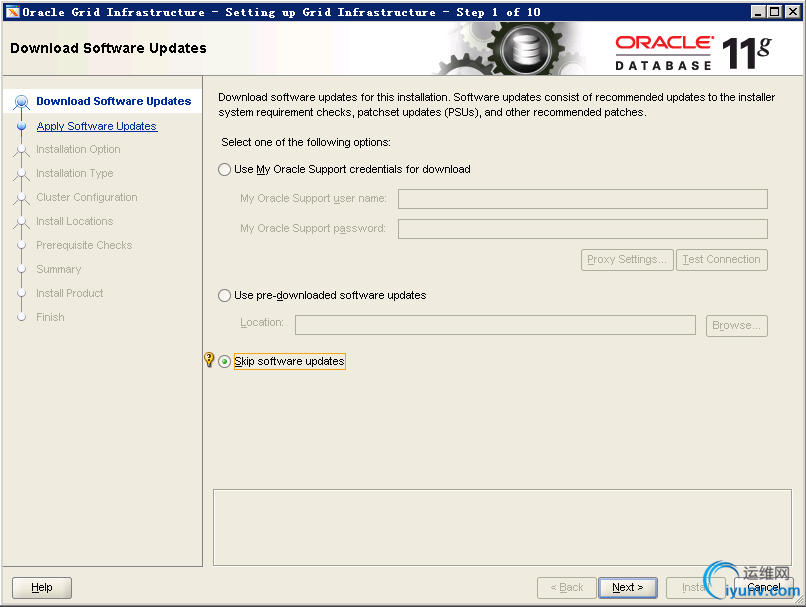Select Download Software Updates step

(114, 101)
